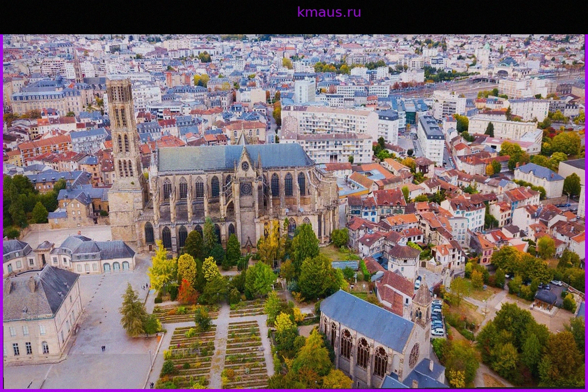
Task: Click the small gazebo in the right park
Action: [x=545, y=300]
